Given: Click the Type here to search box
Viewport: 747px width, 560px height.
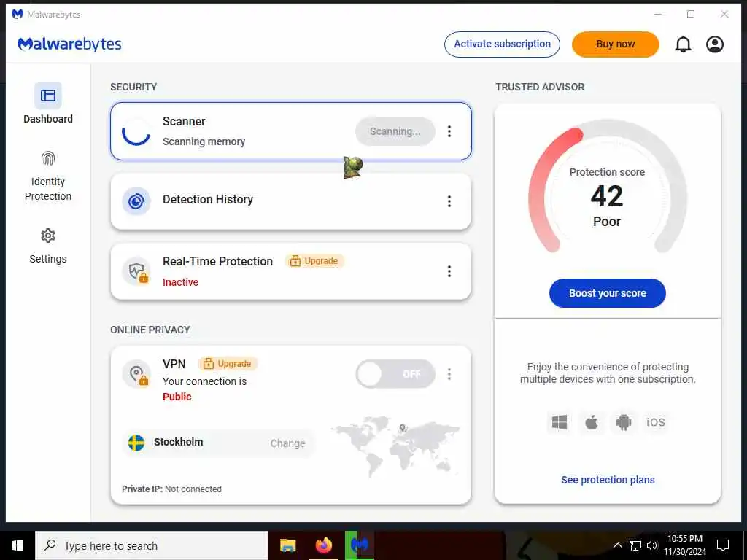Looking at the screenshot, I should pyautogui.click(x=152, y=545).
